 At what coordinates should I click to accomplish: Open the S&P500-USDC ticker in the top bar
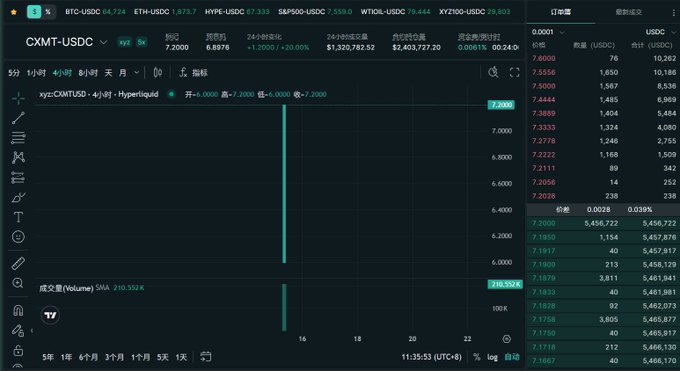[x=315, y=12]
